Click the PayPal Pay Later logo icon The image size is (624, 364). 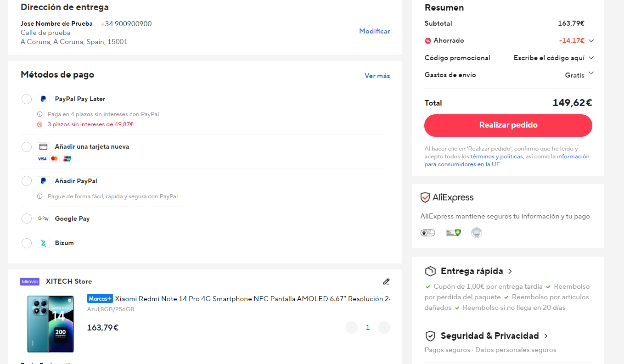(x=43, y=99)
